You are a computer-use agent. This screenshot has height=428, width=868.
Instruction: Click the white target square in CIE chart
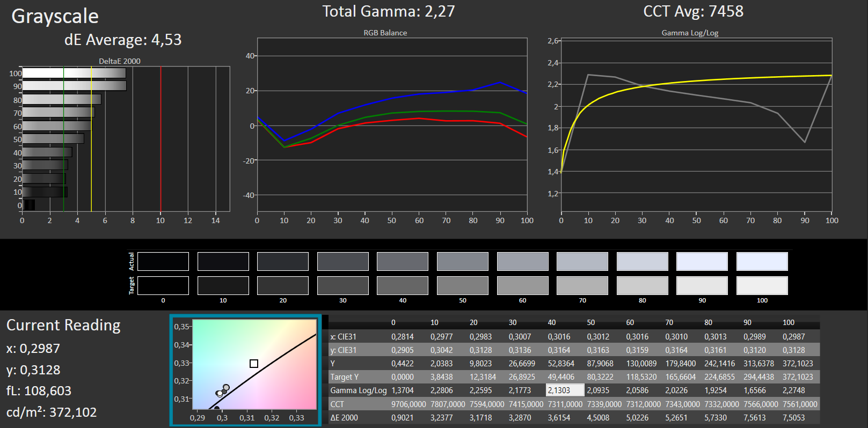point(254,364)
